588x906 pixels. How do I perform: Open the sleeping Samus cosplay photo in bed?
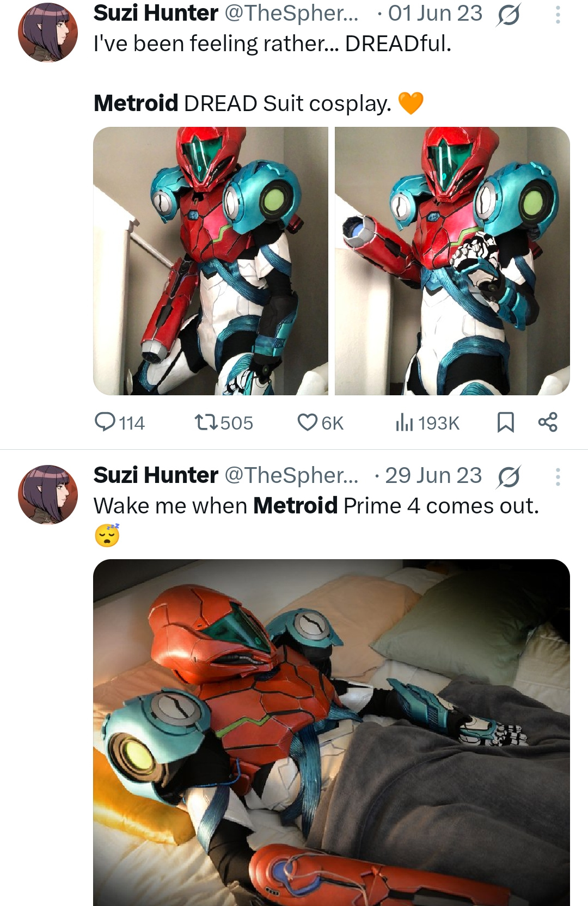coord(332,732)
